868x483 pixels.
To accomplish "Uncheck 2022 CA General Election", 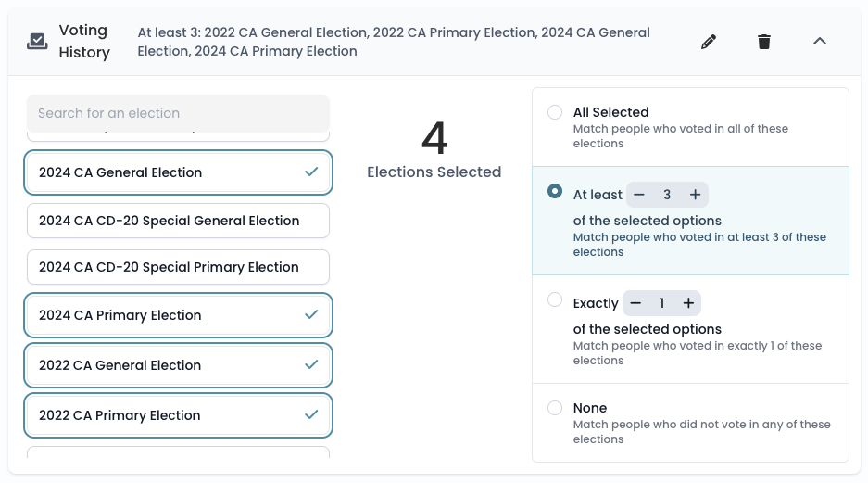I will click(x=178, y=365).
